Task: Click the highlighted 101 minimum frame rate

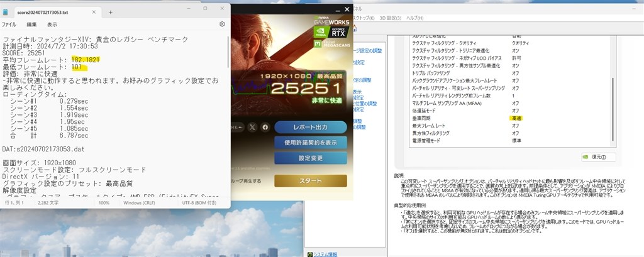Action: (77, 67)
